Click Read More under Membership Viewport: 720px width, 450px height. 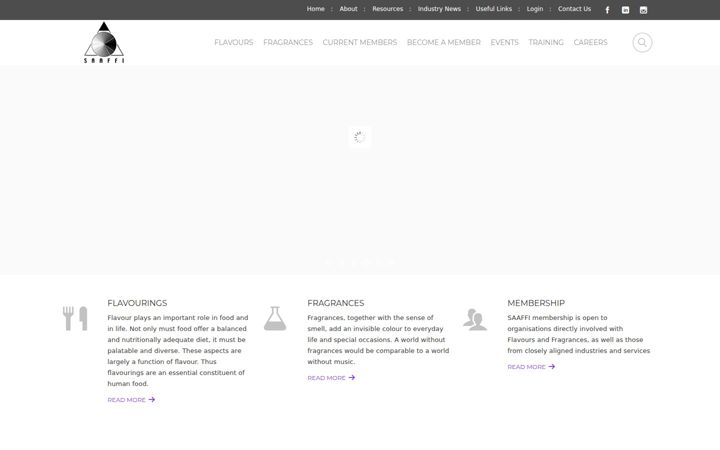531,367
